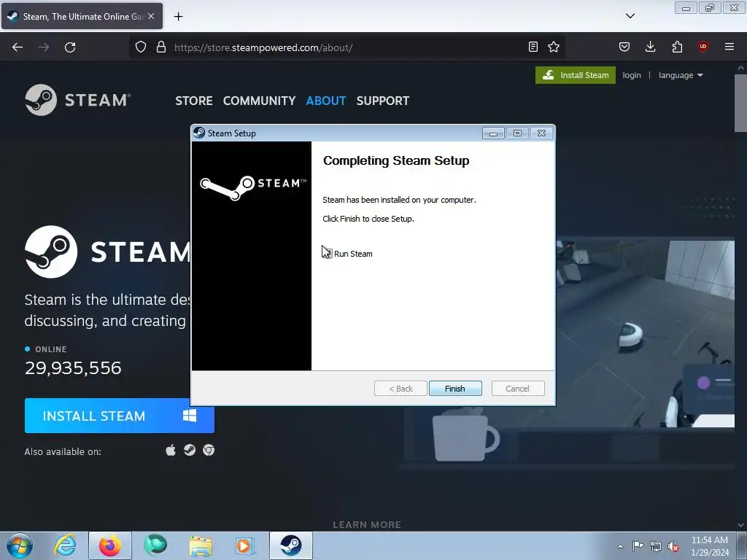This screenshot has height=560, width=747.
Task: Expand the language dropdown
Action: (x=681, y=75)
